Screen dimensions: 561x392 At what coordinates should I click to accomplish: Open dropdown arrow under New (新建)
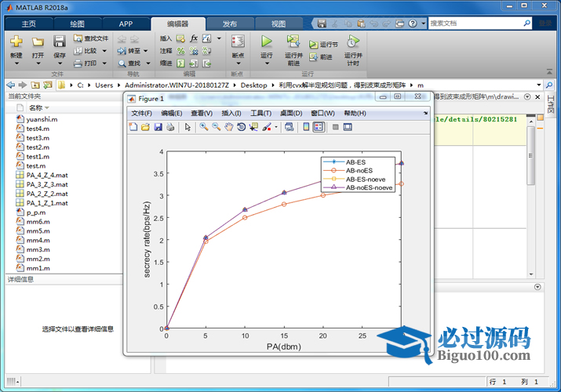coord(16,64)
